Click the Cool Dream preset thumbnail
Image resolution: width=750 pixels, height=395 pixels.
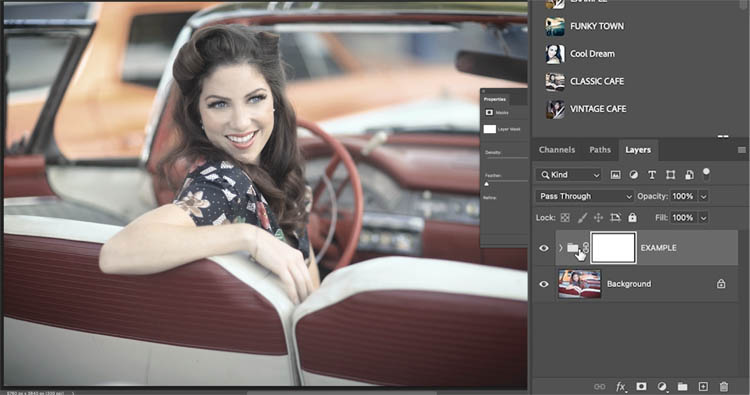point(555,54)
